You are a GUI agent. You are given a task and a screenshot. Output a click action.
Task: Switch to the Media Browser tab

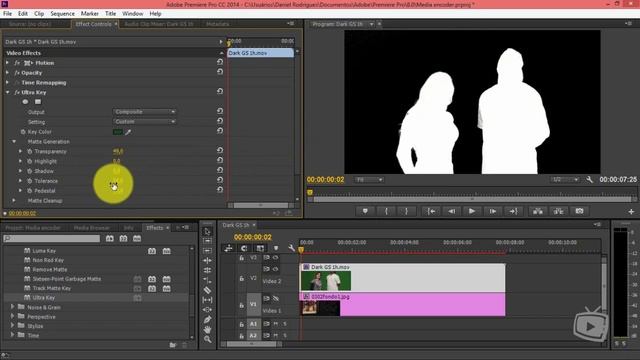pos(92,228)
